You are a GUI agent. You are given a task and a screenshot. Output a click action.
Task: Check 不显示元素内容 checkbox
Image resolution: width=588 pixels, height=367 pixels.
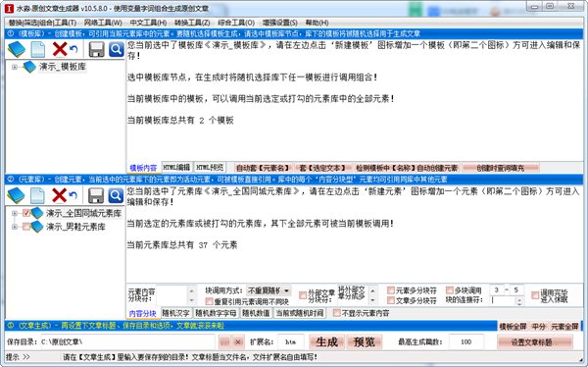pyautogui.click(x=337, y=312)
